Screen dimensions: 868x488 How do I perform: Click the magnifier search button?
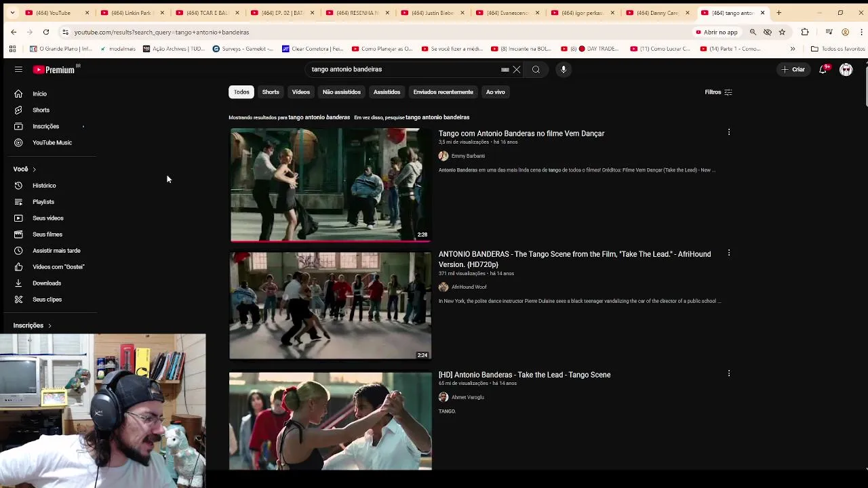click(x=536, y=69)
